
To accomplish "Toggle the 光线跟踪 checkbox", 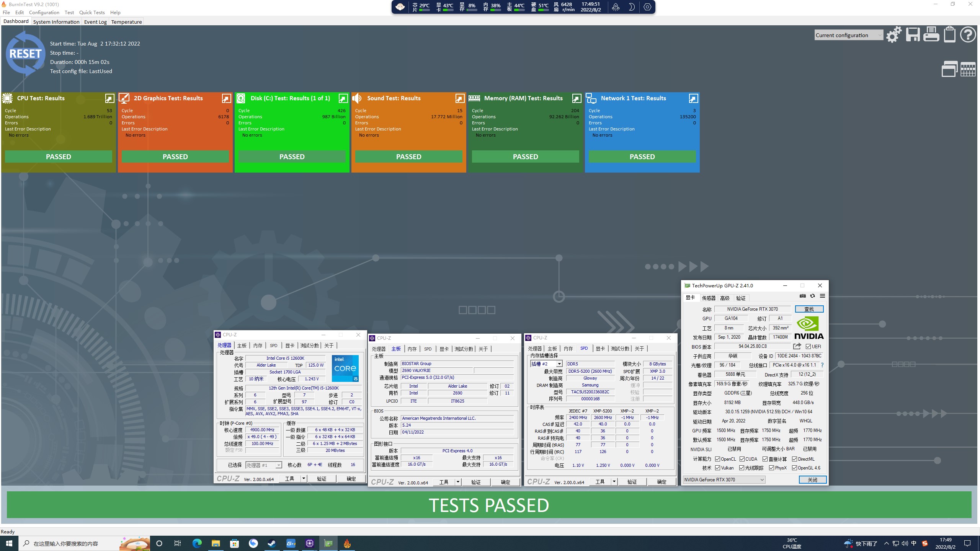I will tap(742, 468).
